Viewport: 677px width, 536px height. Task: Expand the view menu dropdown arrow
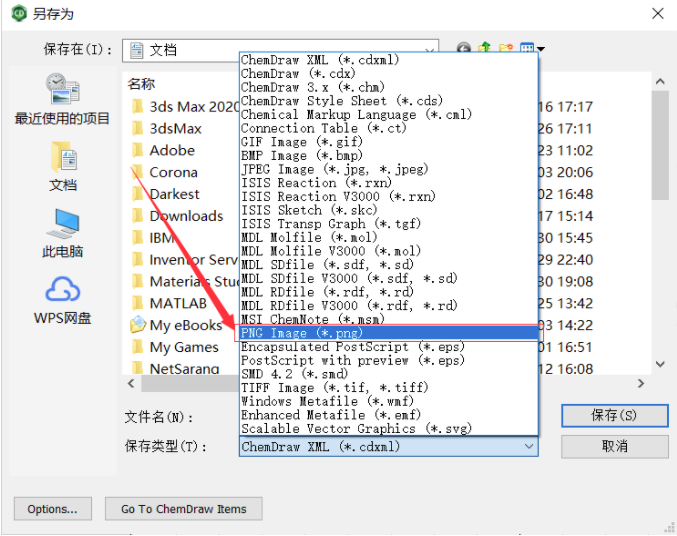click(x=540, y=49)
